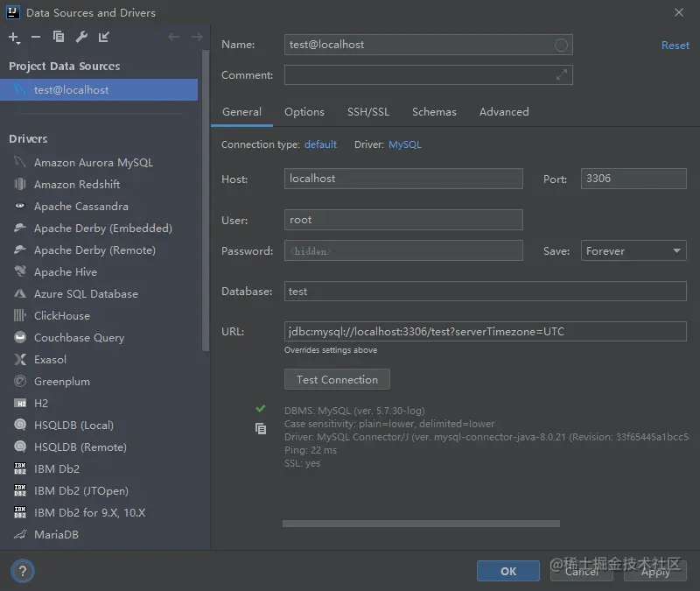
Task: Change connection type default link
Action: [320, 144]
